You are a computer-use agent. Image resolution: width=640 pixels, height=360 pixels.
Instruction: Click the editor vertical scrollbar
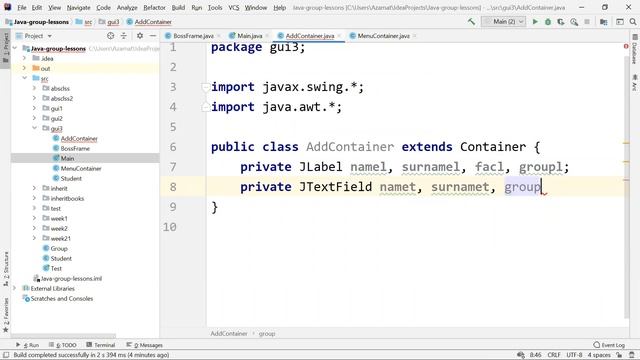click(x=627, y=188)
